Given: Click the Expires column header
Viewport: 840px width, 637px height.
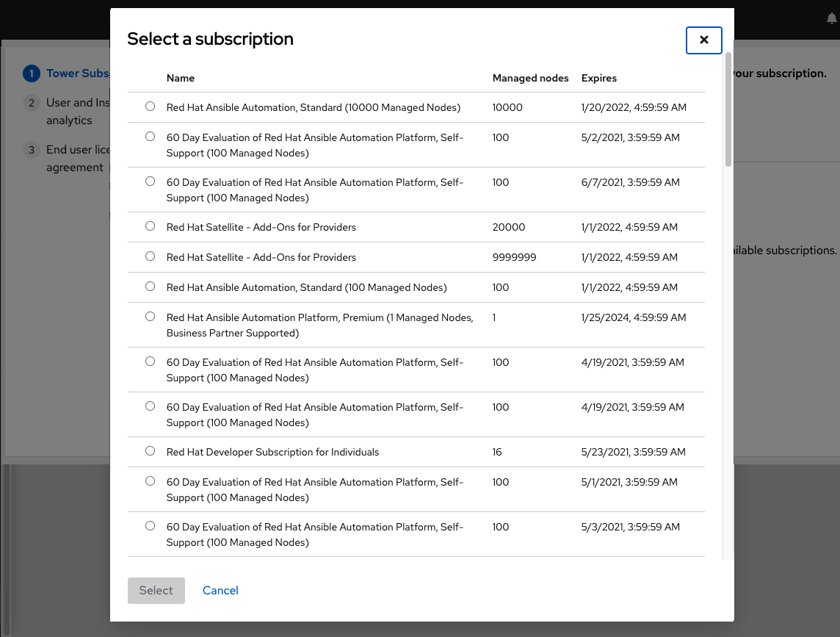Looking at the screenshot, I should (x=598, y=78).
